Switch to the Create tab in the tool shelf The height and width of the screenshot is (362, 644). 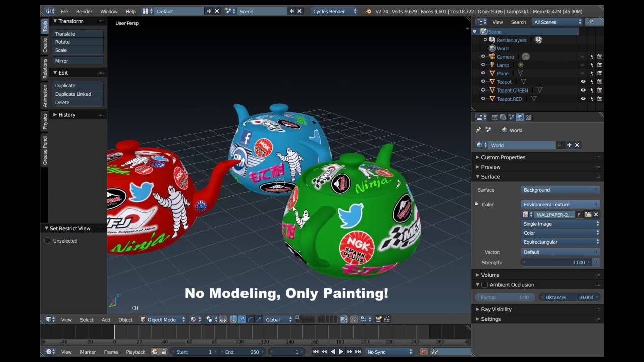45,45
